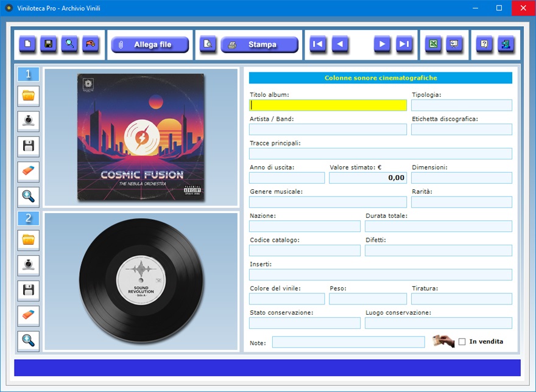Click the Excel export icon
The image size is (536, 392).
433,44
